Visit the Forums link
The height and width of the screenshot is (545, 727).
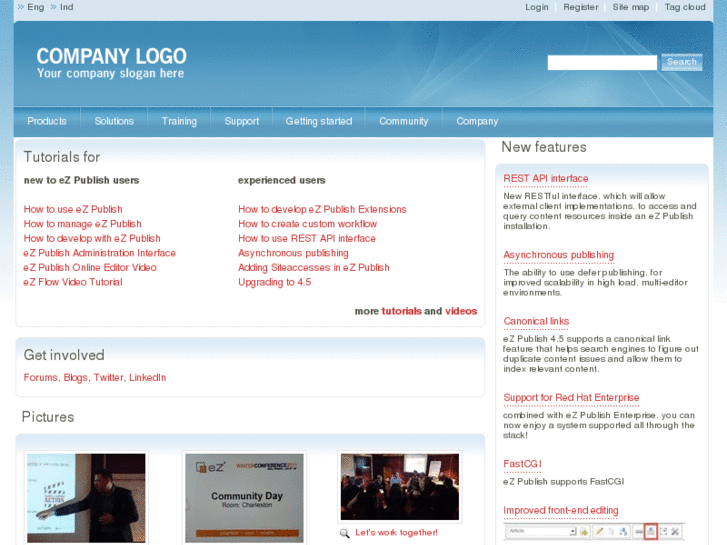[x=41, y=378]
